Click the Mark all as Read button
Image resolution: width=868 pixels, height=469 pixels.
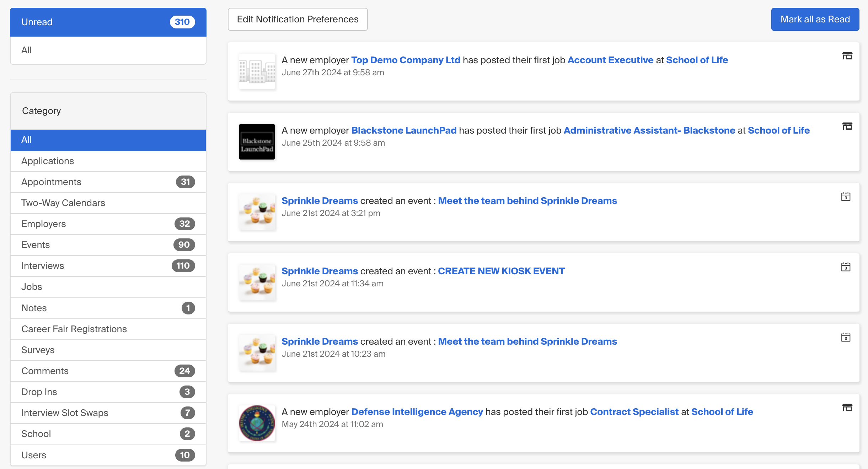coord(815,19)
